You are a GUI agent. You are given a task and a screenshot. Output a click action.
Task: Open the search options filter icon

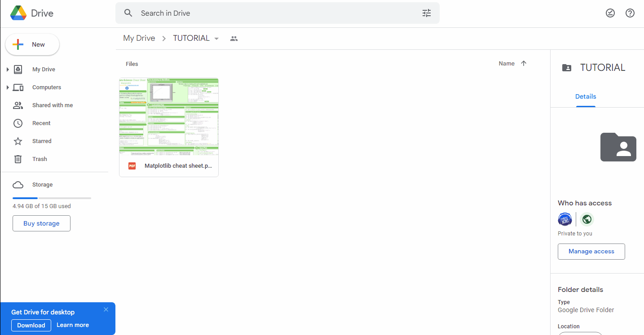coord(426,13)
